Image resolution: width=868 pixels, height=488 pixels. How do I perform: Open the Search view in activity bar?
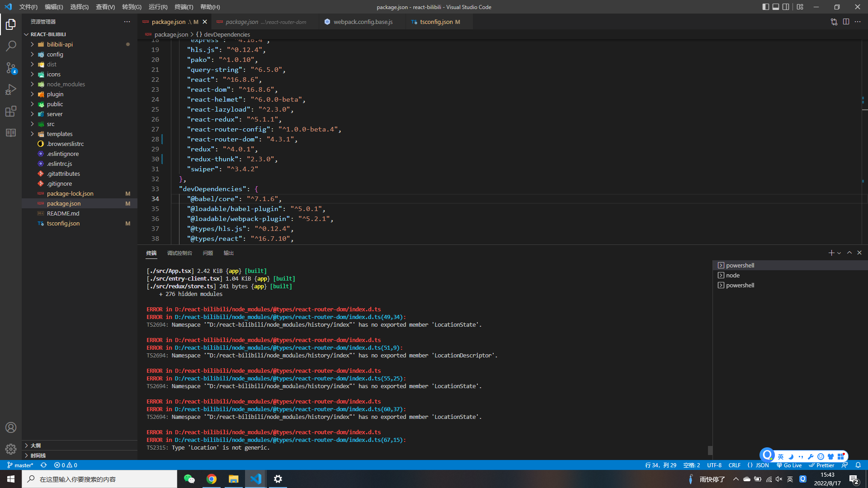coord(11,46)
